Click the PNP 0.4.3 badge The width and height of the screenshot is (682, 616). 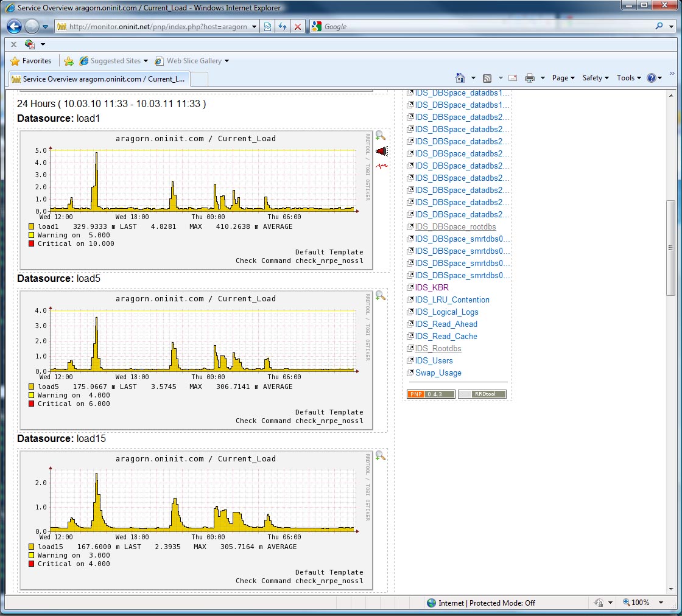pos(431,394)
